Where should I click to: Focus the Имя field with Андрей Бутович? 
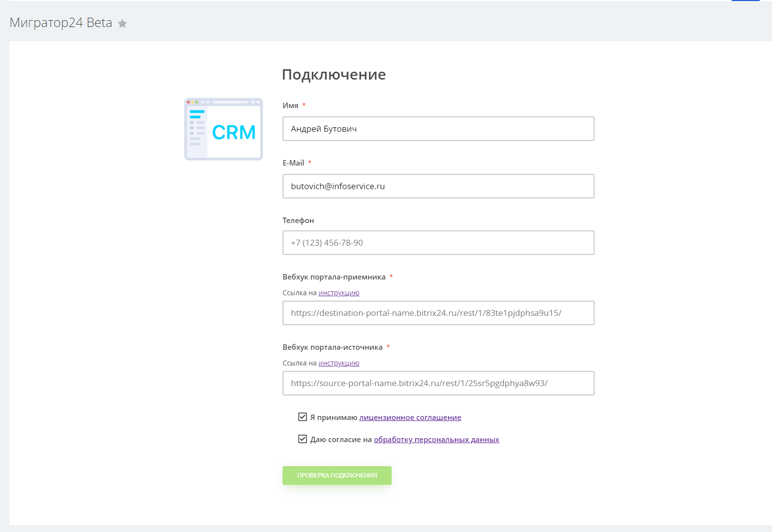[x=438, y=129]
